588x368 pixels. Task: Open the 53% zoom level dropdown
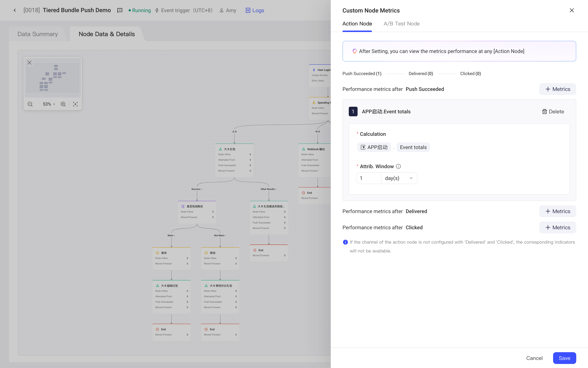tap(49, 104)
